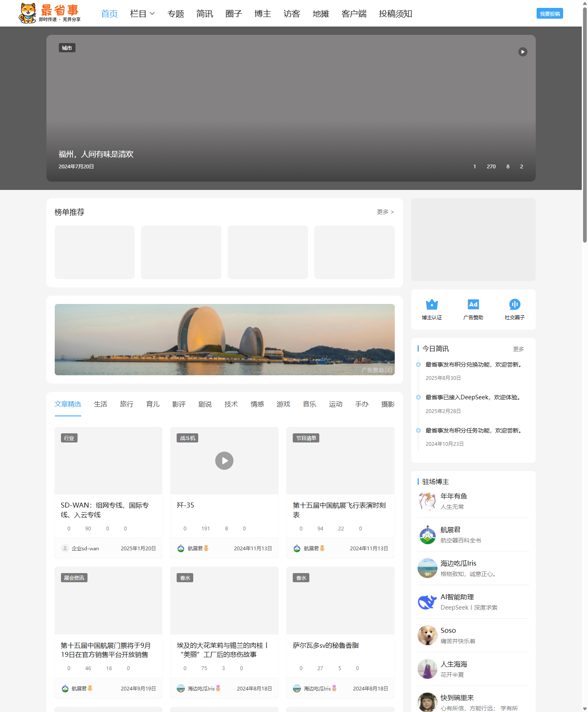The image size is (588, 712).
Task: Show more 今日简讯 items
Action: point(518,349)
